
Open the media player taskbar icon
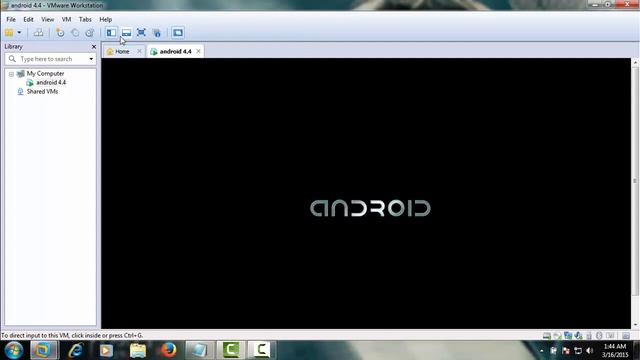click(x=106, y=350)
